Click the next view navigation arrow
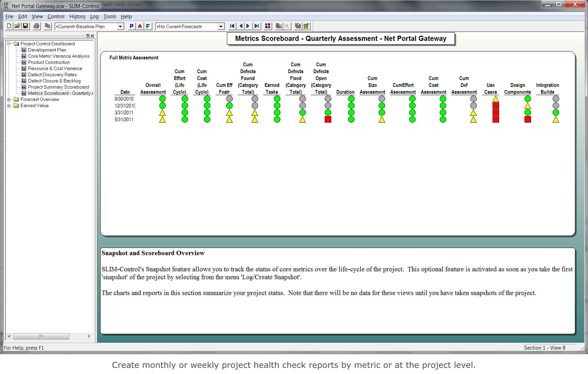Screen dimensions: 588x374 248,26
